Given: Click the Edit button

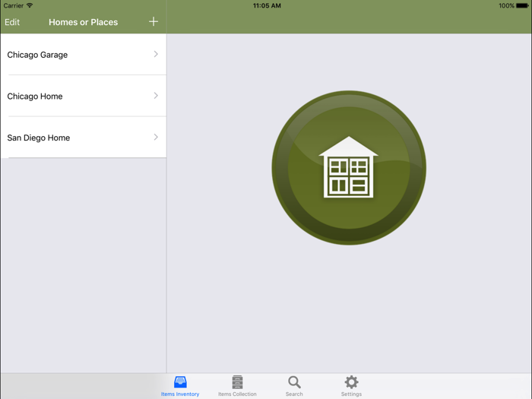Looking at the screenshot, I should click(x=12, y=22).
